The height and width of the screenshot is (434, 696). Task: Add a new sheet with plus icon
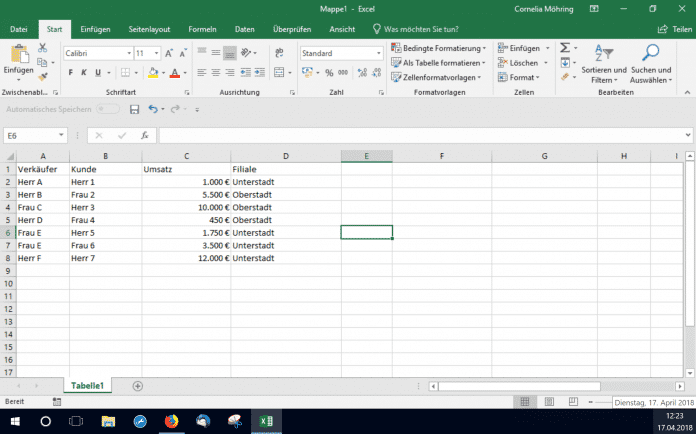coord(137,385)
